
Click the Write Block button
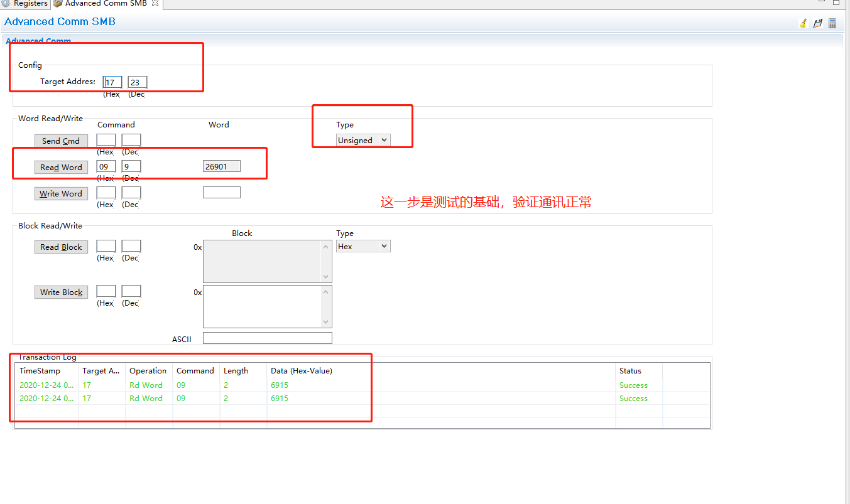(x=61, y=292)
